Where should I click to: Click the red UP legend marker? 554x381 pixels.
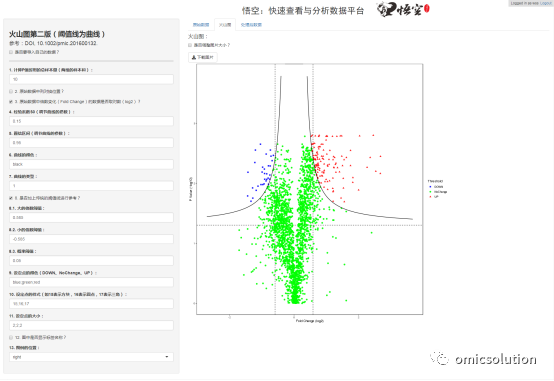point(430,197)
